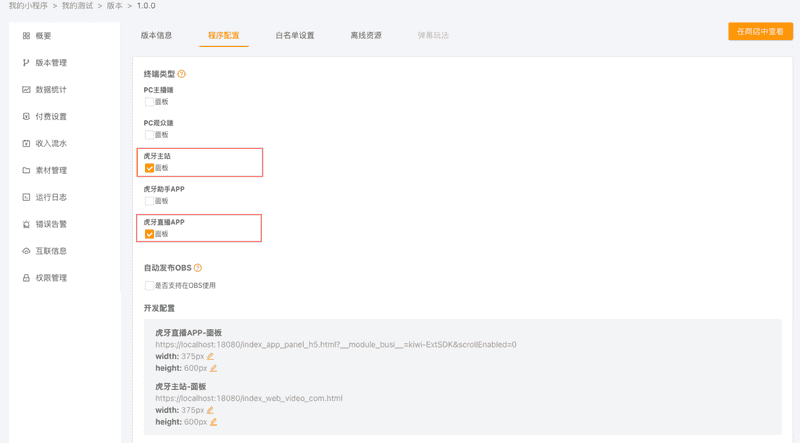Image resolution: width=800 pixels, height=443 pixels.
Task: Click the 互联信息 cloud icon
Action: point(26,251)
